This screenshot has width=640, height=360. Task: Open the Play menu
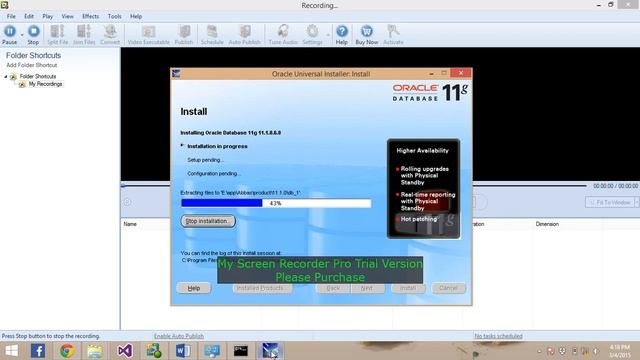pos(47,16)
